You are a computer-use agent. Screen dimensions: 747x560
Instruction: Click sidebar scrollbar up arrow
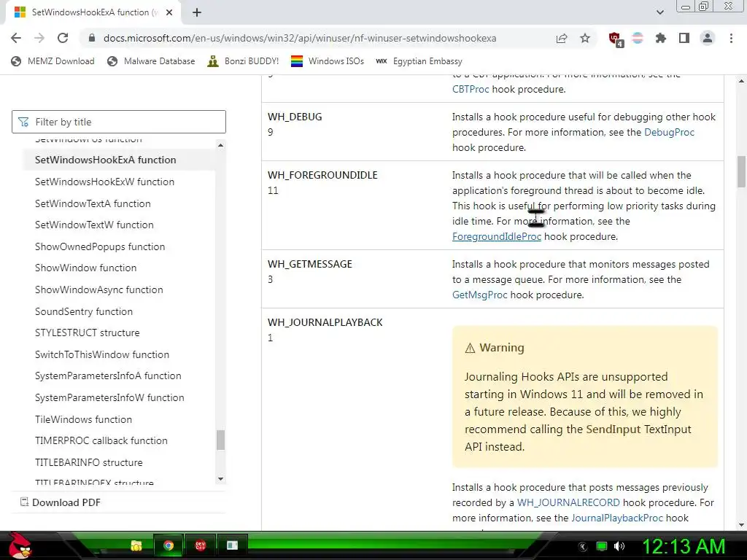coord(220,145)
